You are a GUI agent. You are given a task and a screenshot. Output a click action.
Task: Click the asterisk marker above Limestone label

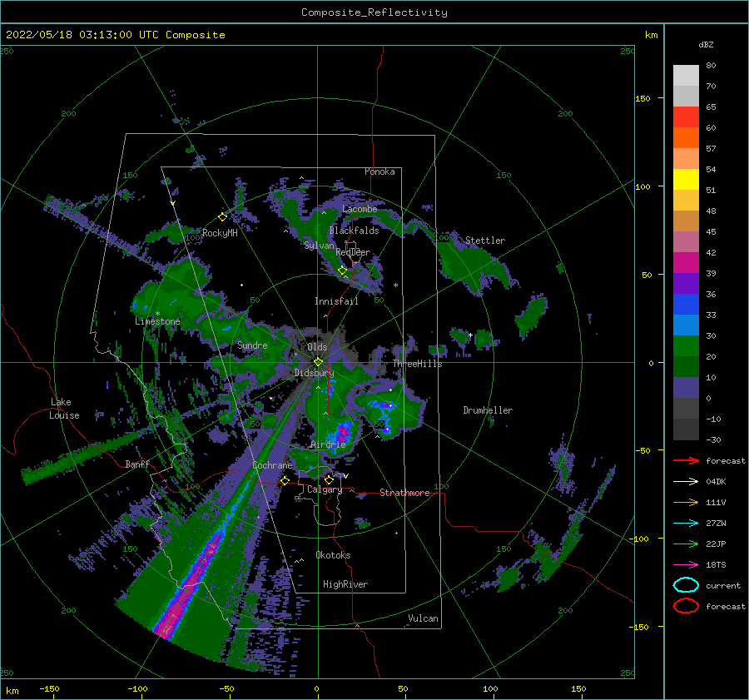click(x=157, y=314)
